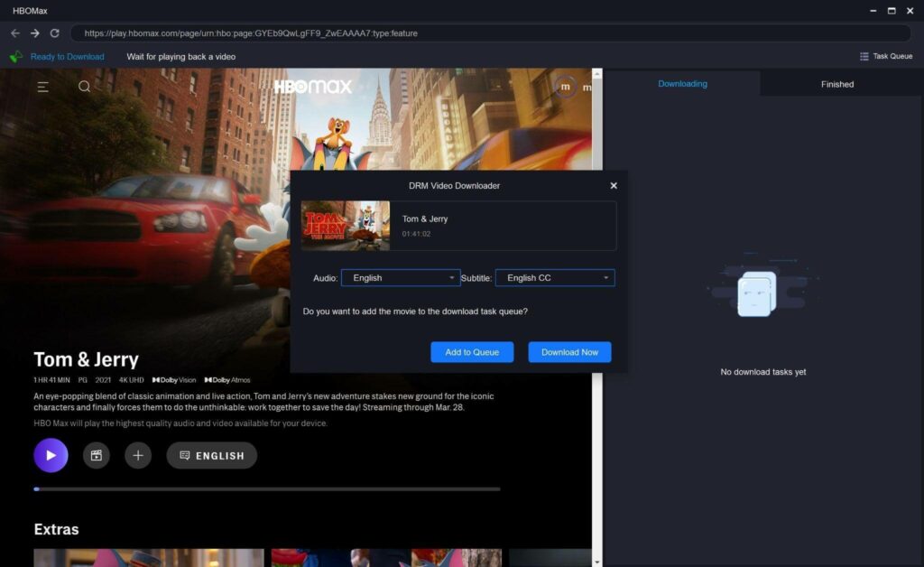Expand the Audio language dropdown
This screenshot has height=567, width=924.
(401, 278)
